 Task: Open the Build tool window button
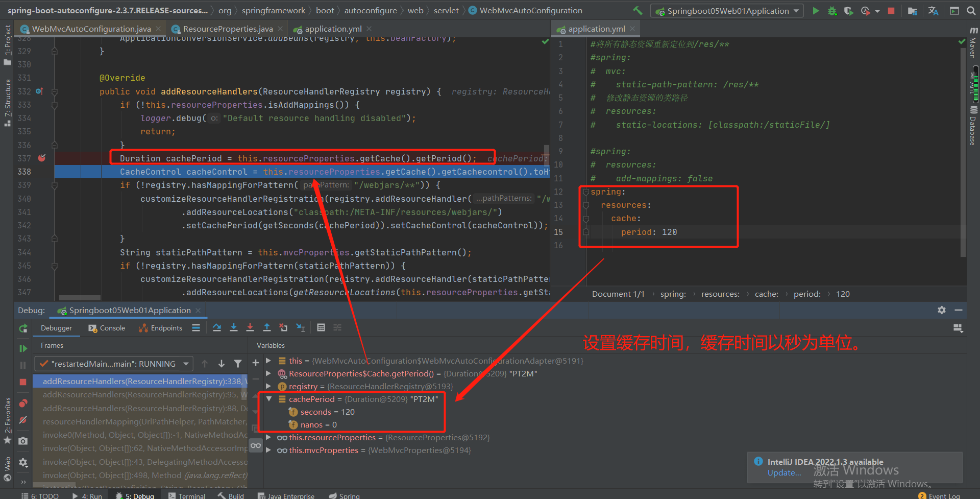tap(231, 495)
